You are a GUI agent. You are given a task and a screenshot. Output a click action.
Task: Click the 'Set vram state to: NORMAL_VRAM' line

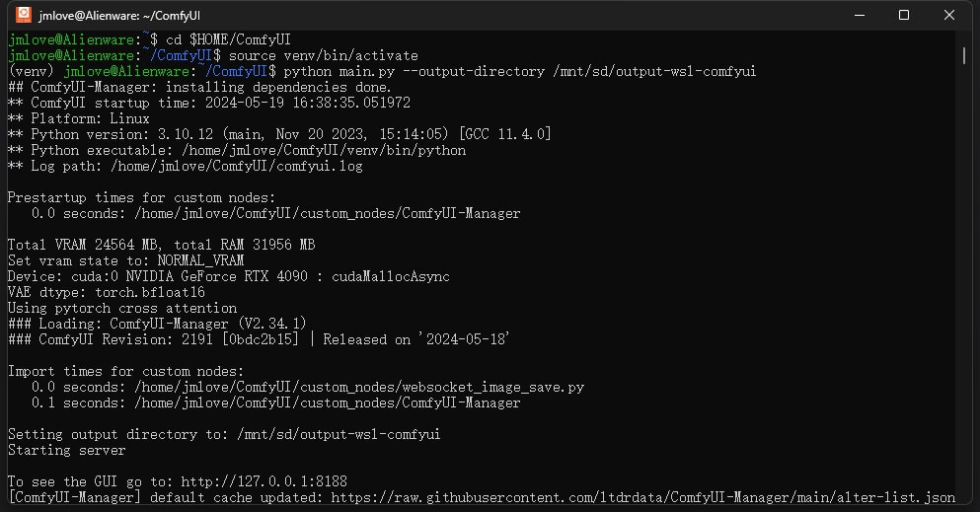point(125,260)
